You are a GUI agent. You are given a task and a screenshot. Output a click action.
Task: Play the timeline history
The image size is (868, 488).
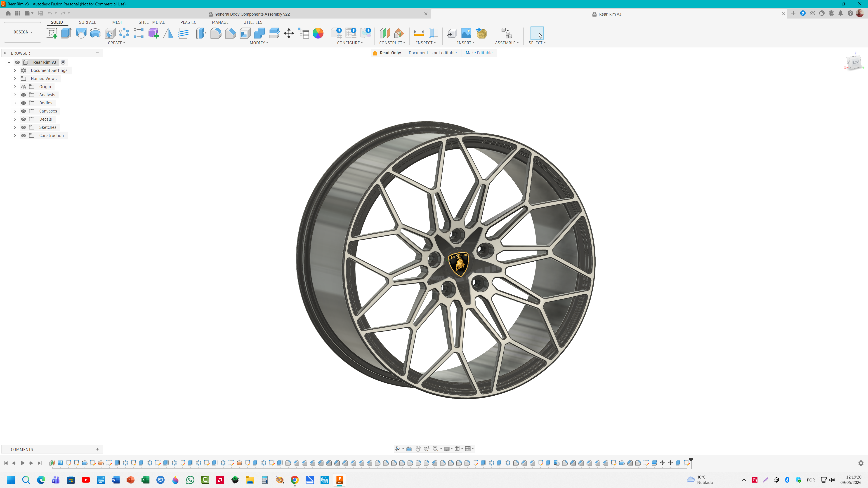23,463
